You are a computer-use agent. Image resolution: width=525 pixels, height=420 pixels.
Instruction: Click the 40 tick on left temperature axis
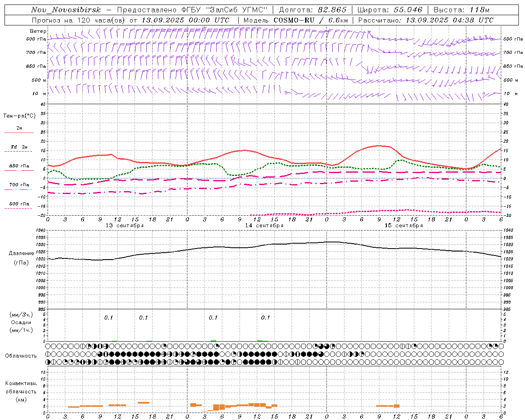tap(43, 105)
